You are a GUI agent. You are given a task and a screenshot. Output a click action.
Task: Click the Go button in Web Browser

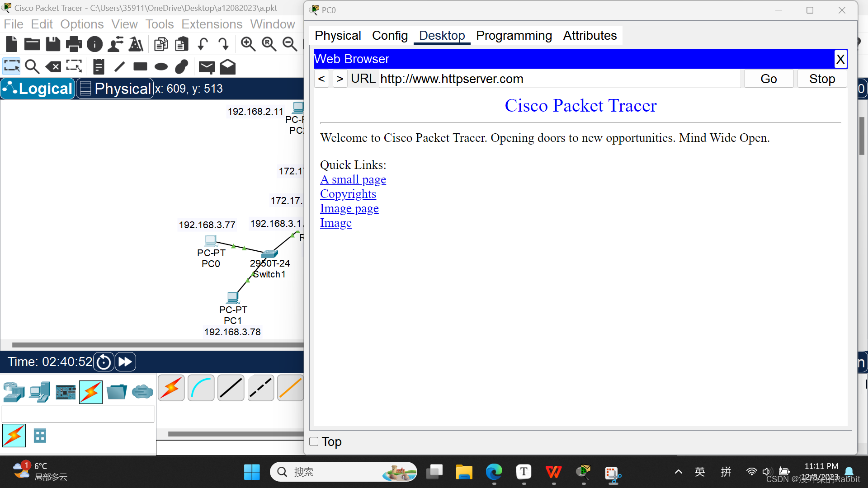(769, 79)
